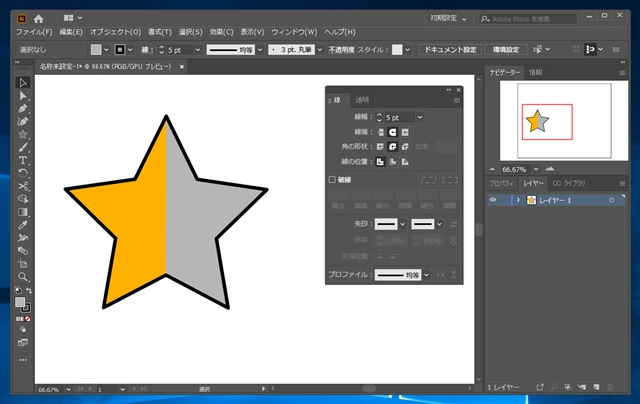This screenshot has width=640, height=404.
Task: Swap fill and stroke colors
Action: (29, 291)
